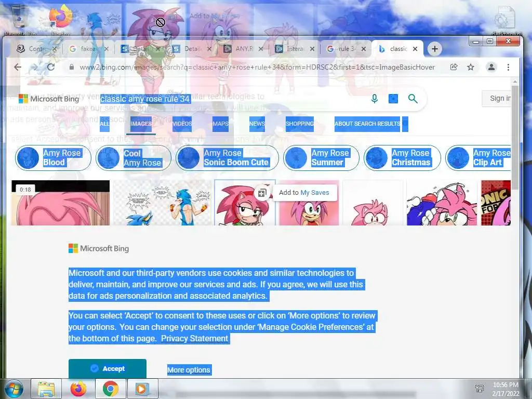Select the NEWS search category
The height and width of the screenshot is (399, 532).
tap(257, 124)
